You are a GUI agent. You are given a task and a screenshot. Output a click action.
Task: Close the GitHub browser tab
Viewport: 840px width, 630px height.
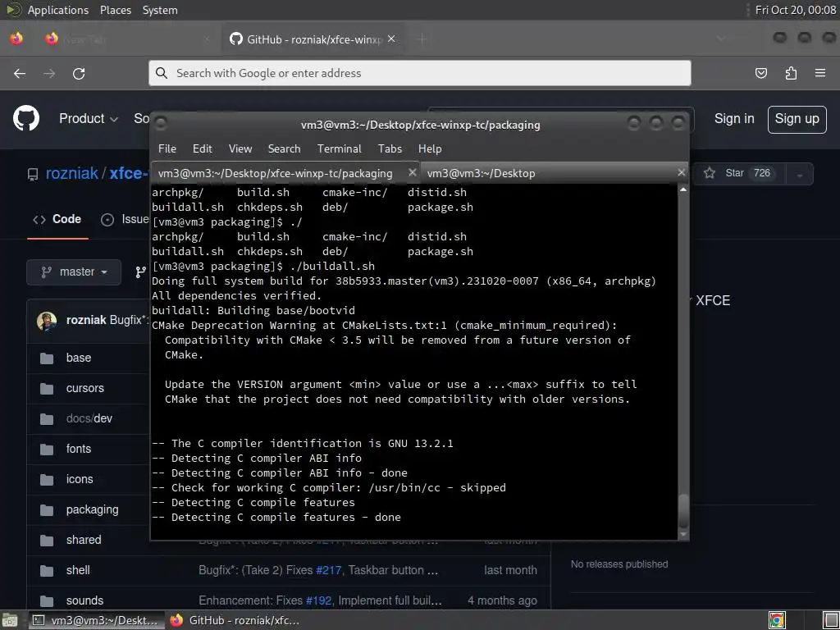tap(391, 39)
